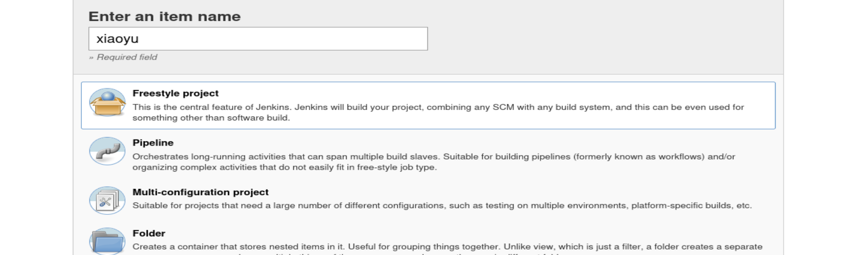Viewport: 868px width, 255px height.
Task: Click blank area right of name field
Action: tap(603, 39)
